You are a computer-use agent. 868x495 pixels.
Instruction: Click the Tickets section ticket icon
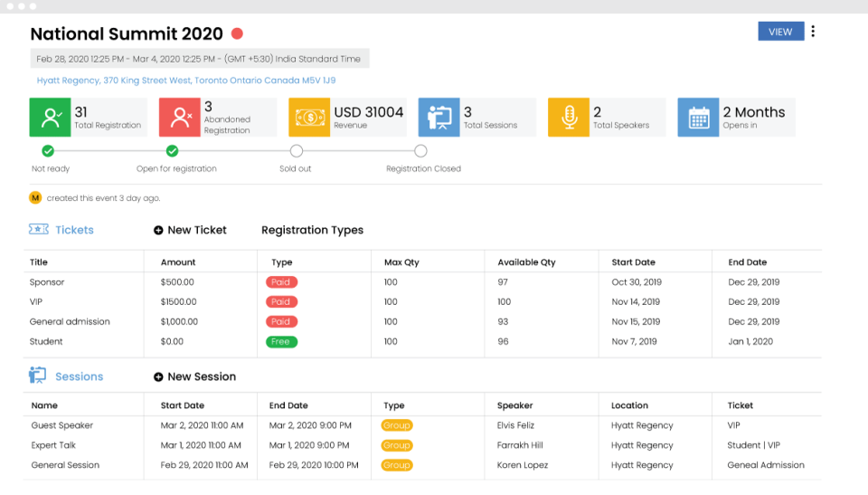tap(39, 230)
